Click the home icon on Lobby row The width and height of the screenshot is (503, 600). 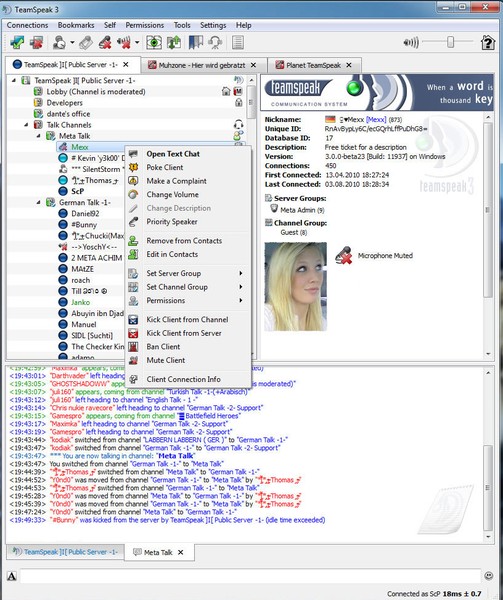coord(226,91)
